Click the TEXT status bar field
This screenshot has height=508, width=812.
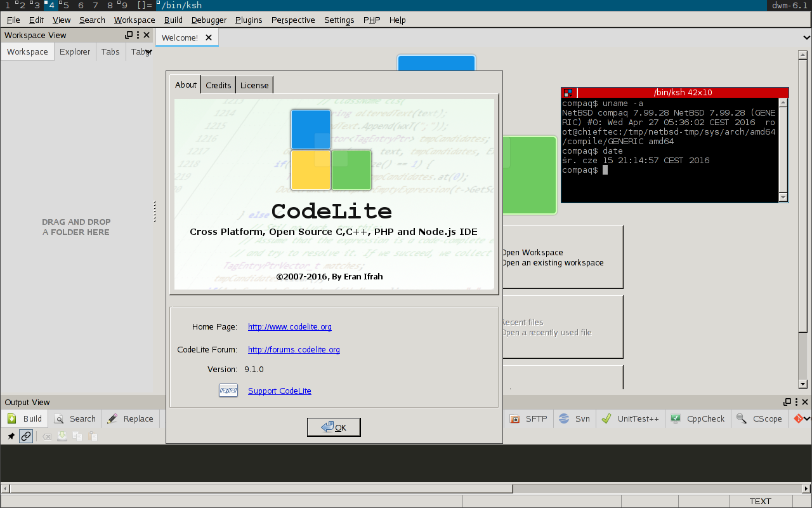pyautogui.click(x=759, y=501)
